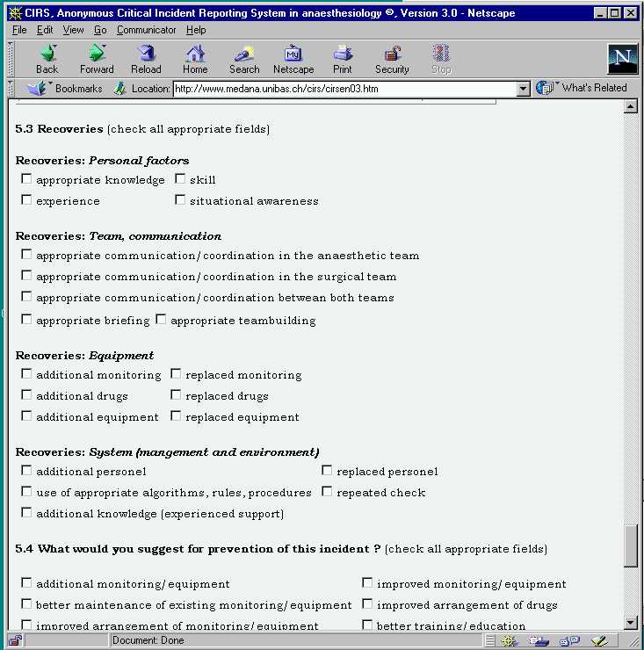The image size is (644, 650).
Task: Check 'improved monitoring/equipment' box
Action: point(367,583)
